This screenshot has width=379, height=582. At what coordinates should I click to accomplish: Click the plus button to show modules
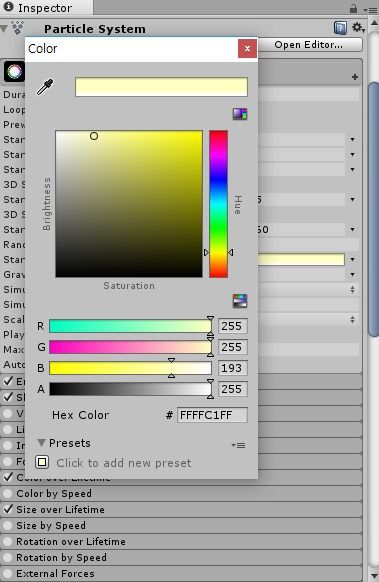pos(355,77)
